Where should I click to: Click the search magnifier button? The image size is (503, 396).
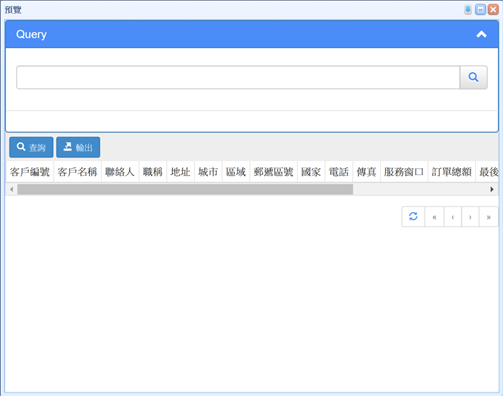(x=473, y=77)
